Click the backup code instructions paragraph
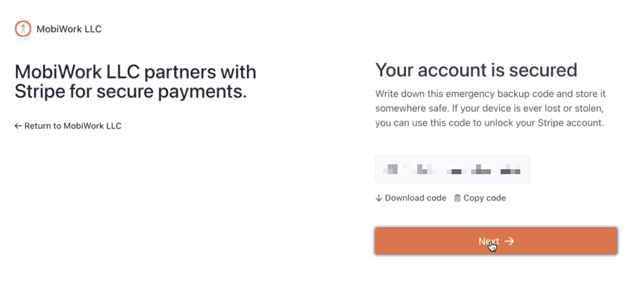 pyautogui.click(x=490, y=108)
